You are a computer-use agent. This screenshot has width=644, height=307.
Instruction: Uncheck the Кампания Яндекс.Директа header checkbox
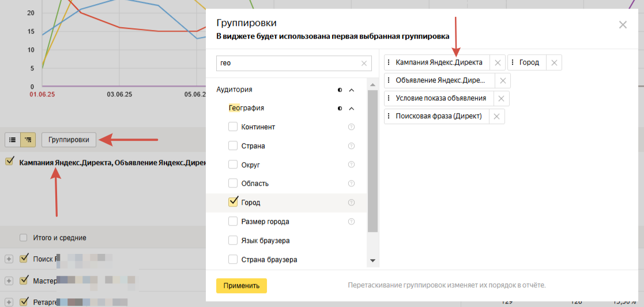[x=9, y=161]
